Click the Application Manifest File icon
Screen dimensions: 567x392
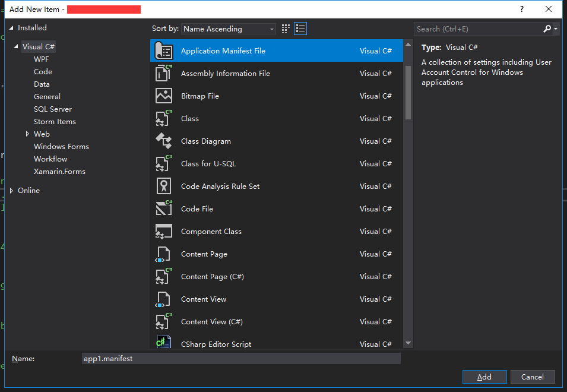[x=164, y=50]
